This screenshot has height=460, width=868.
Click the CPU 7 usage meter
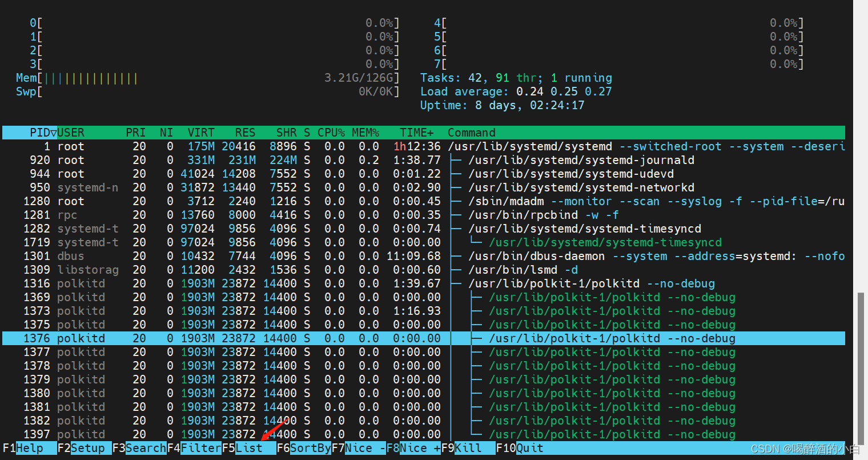pos(619,64)
